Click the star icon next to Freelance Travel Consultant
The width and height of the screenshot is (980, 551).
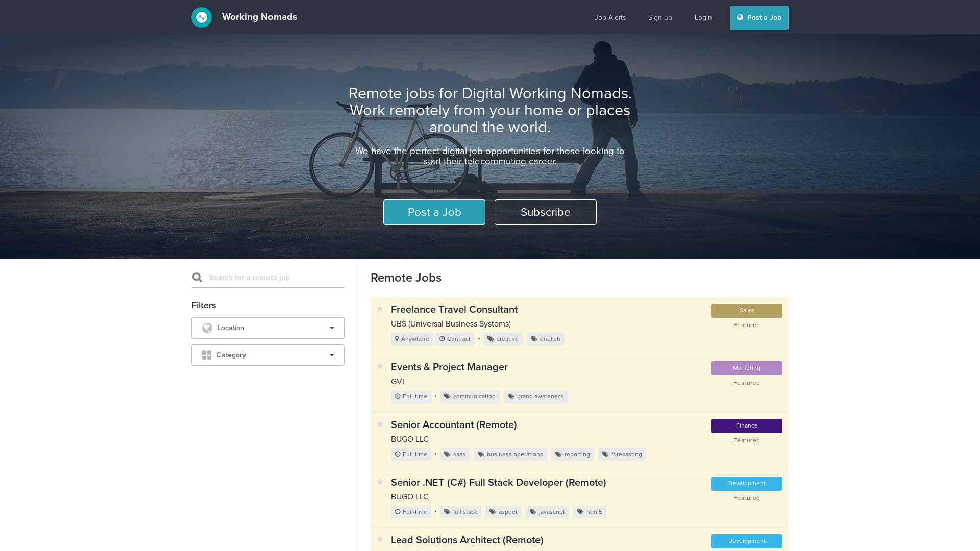pyautogui.click(x=380, y=309)
